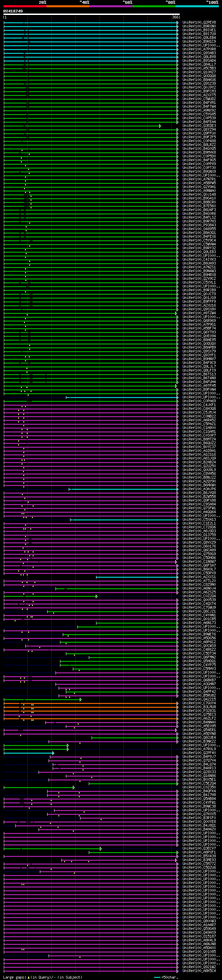Open hit UniRef100_Q6CUE4

tap(199, 738)
